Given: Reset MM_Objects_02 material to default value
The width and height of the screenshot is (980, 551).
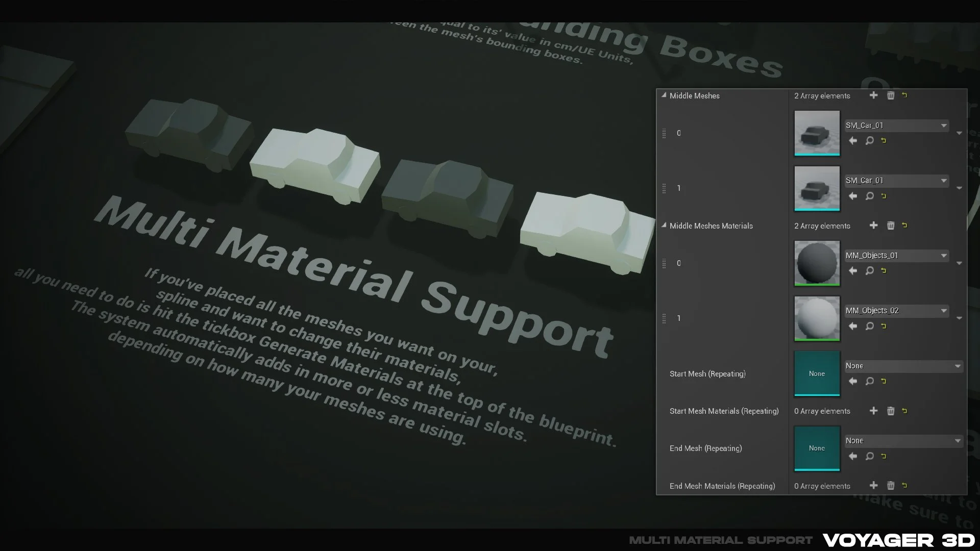Looking at the screenshot, I should tap(884, 326).
